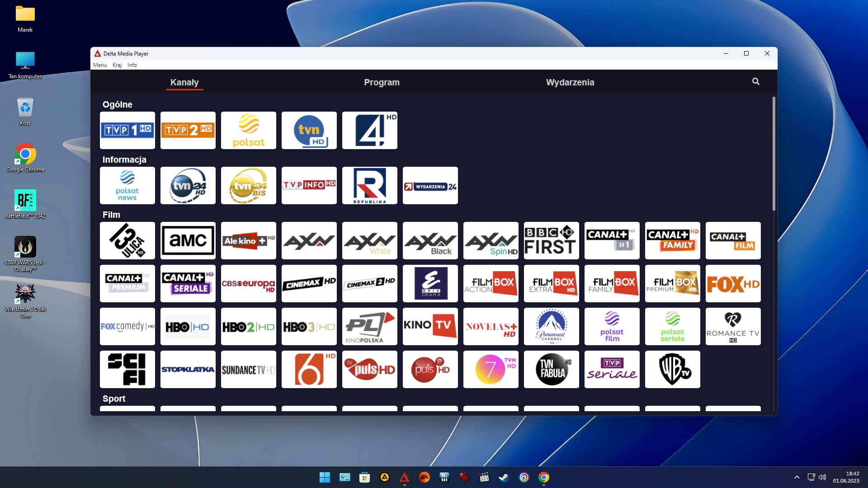The height and width of the screenshot is (488, 868).
Task: Open the Romance TV HD channel
Action: pos(733,326)
